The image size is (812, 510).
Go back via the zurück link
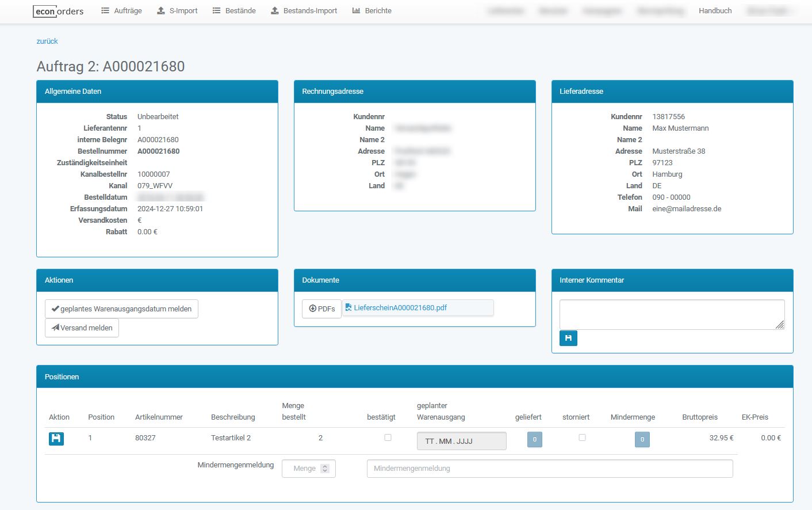(x=47, y=41)
